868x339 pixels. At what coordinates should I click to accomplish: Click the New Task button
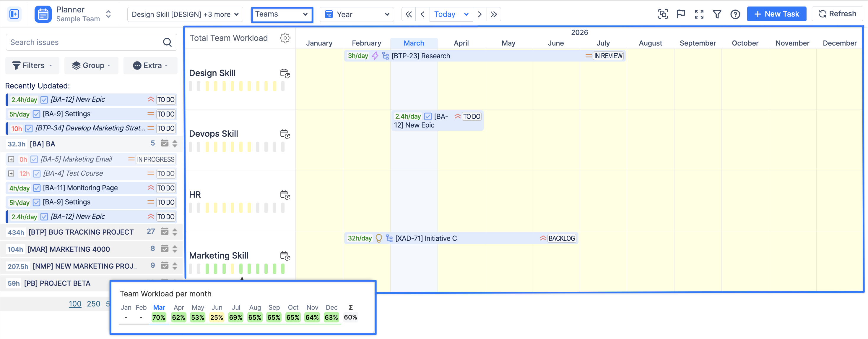coord(776,14)
